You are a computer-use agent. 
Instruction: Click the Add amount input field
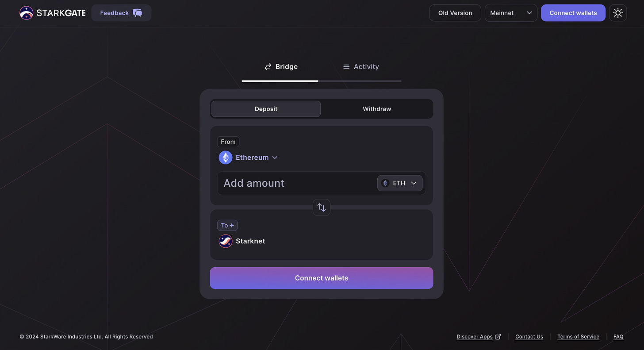click(x=297, y=183)
